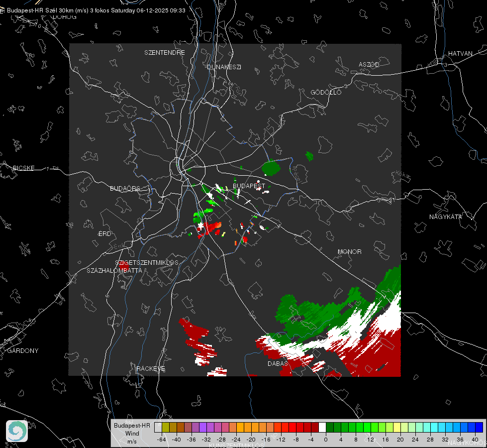Select the -20 legend value
This screenshot has width=487, height=448.
[x=251, y=440]
